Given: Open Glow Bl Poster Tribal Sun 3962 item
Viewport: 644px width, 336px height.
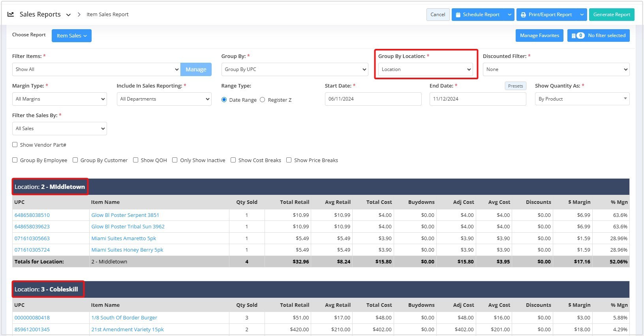Looking at the screenshot, I should [x=128, y=227].
